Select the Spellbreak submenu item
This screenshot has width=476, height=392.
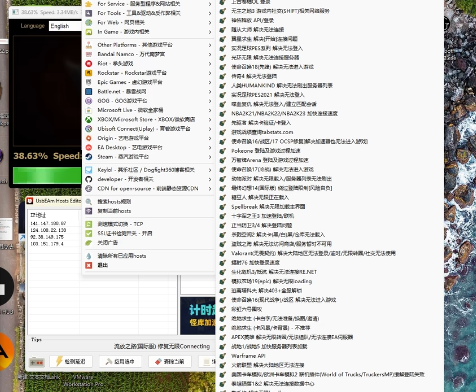(329, 207)
